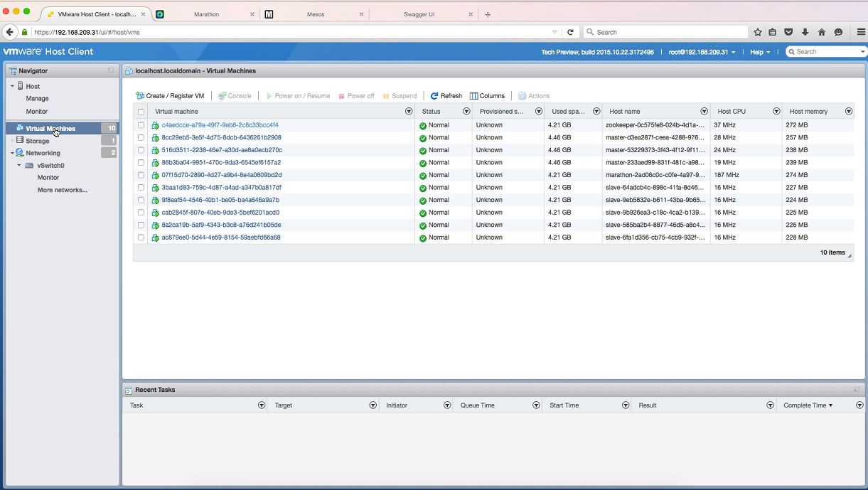The image size is (868, 490).
Task: Select checkbox for VM ac879ee0-5d44
Action: pos(141,238)
